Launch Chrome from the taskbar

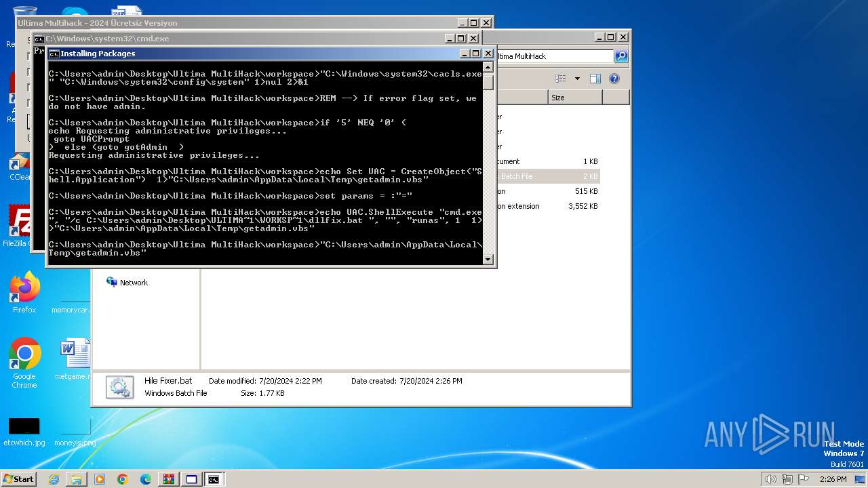coord(123,479)
